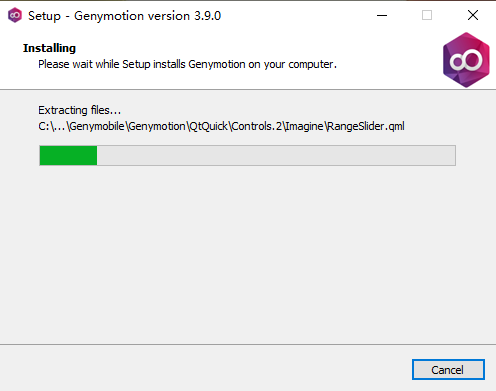
Task: Click the RangeSlider.qml file name in path
Action: [x=366, y=126]
